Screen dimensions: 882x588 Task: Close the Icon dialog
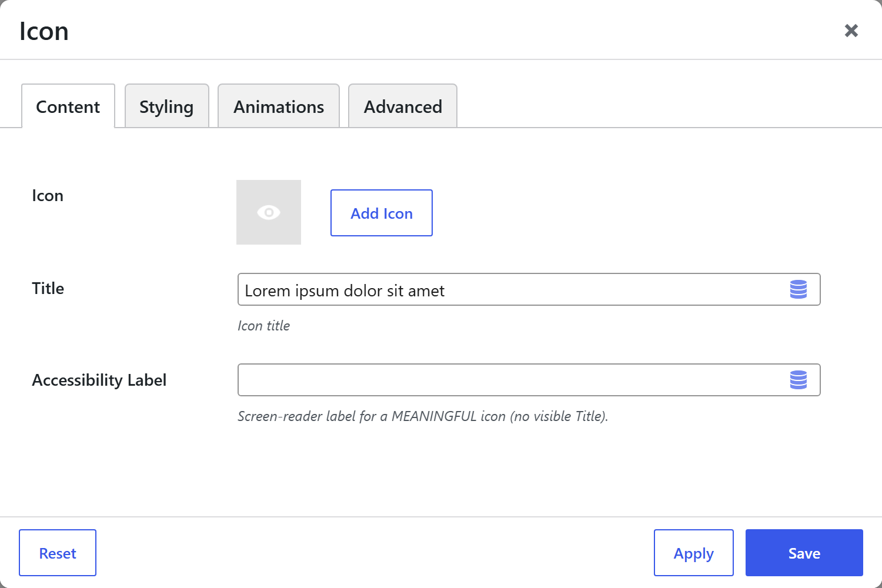(851, 31)
